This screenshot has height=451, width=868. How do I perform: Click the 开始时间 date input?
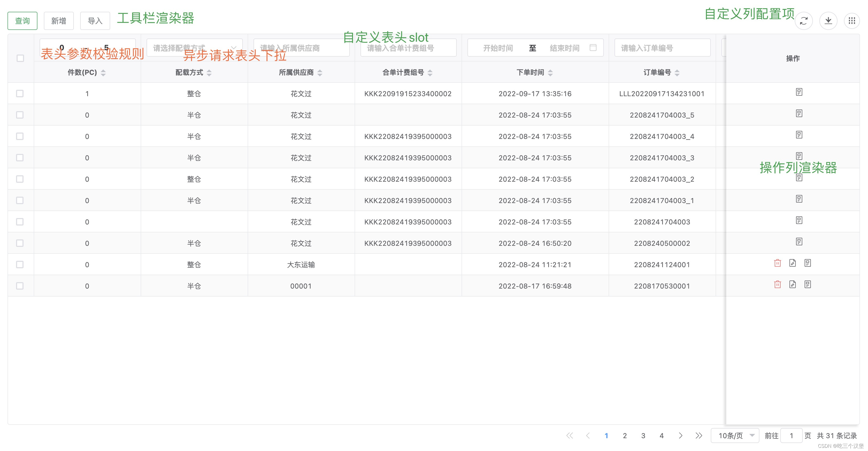tap(498, 48)
